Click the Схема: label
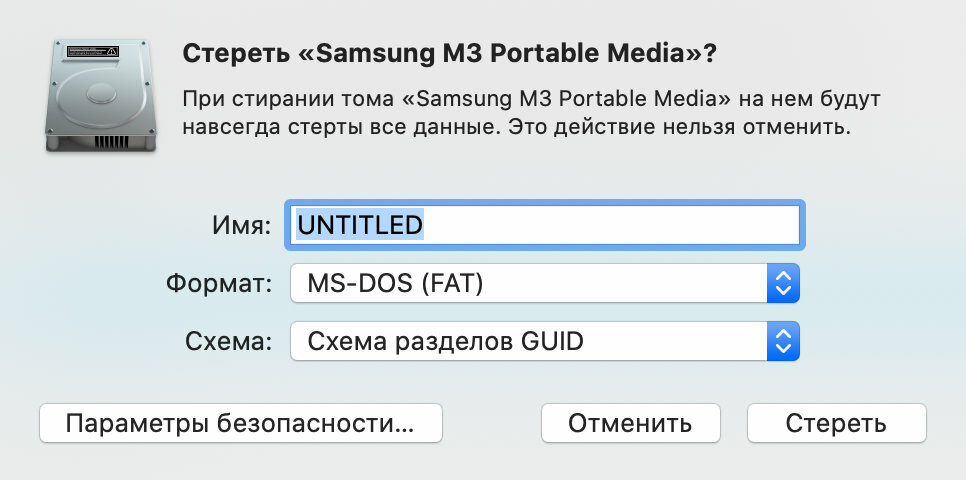The image size is (966, 480). pyautogui.click(x=228, y=341)
